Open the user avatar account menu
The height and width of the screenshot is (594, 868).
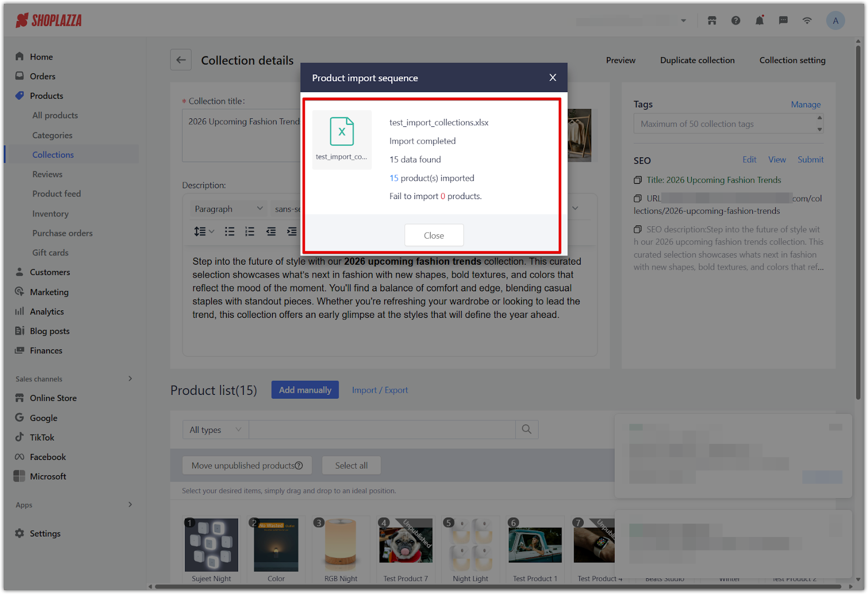[835, 21]
